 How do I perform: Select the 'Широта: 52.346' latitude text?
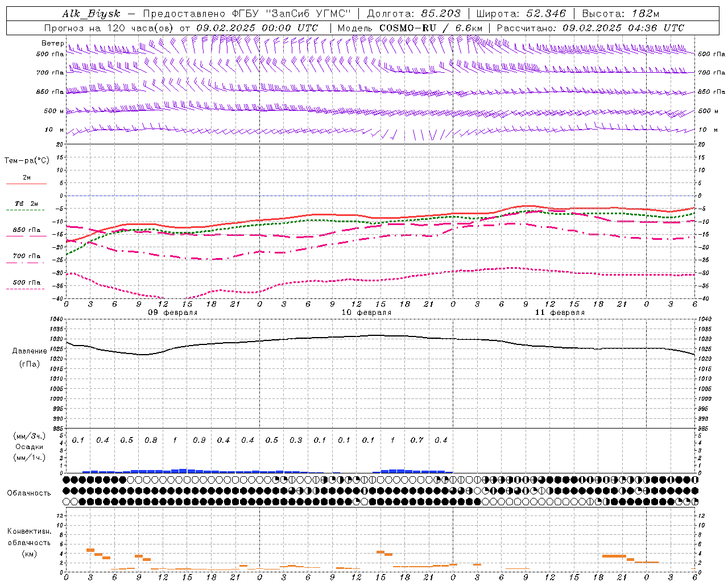click(521, 14)
